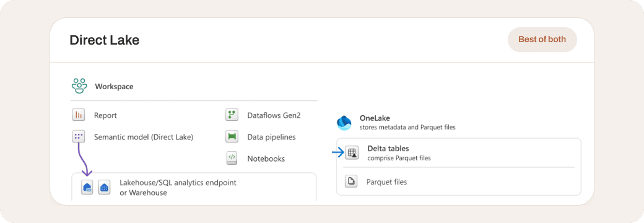Select the Parquet files row
The image size is (644, 223).
click(x=459, y=181)
